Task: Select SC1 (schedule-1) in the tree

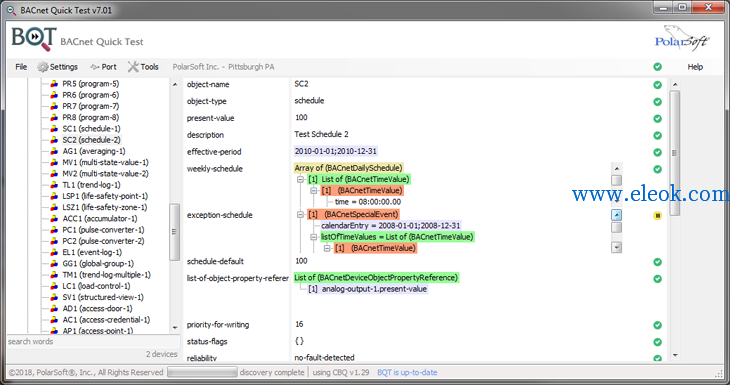Action: pos(91,128)
